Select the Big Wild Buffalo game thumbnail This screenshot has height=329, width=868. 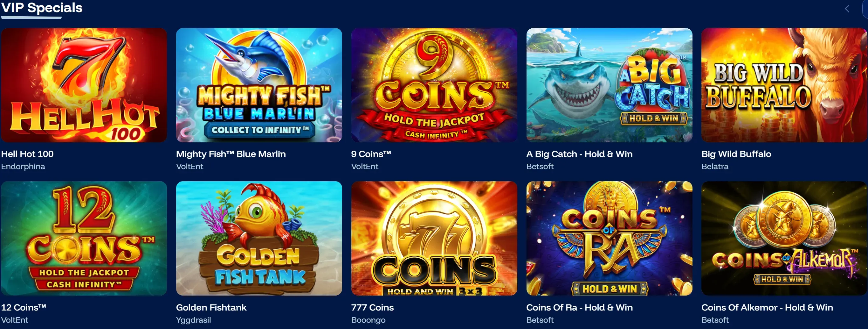(784, 85)
